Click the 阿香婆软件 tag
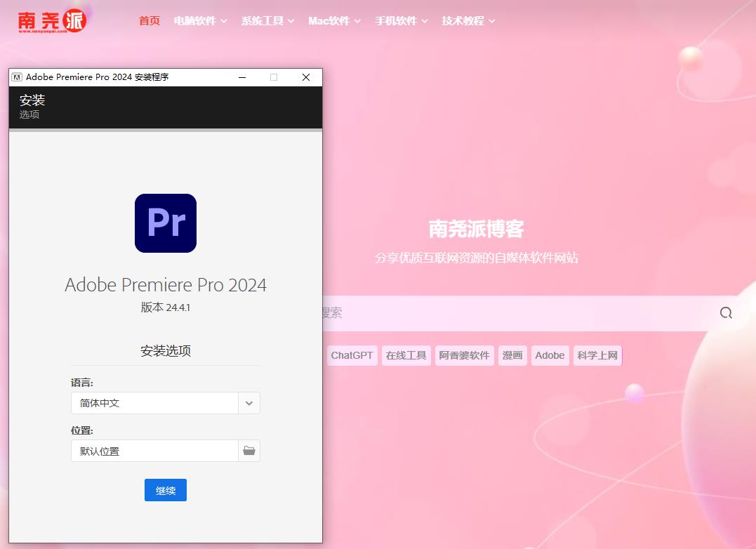 click(x=464, y=356)
